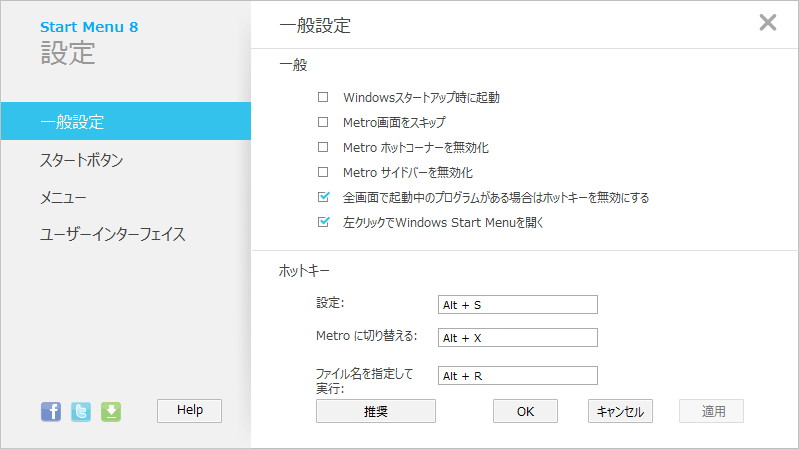Focus the ファイル名を指定して実行 hotkey field
This screenshot has width=799, height=449.
click(x=518, y=376)
